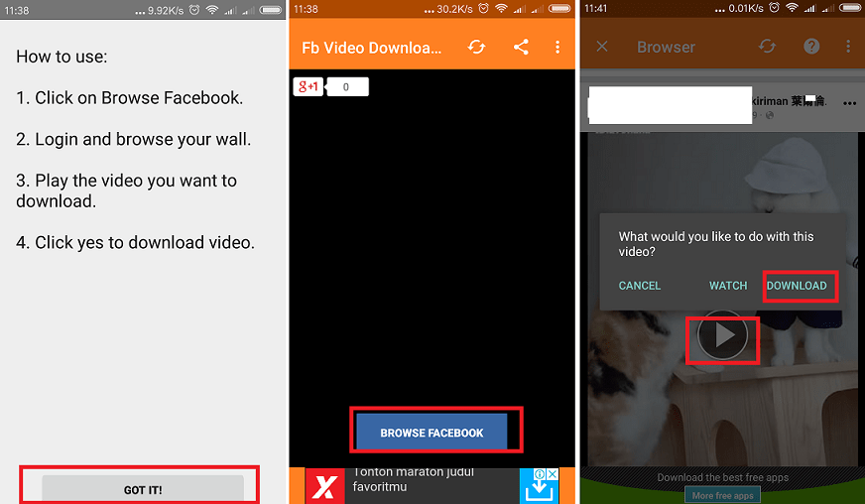
Task: Click the +1 count box showing 0
Action: click(347, 86)
